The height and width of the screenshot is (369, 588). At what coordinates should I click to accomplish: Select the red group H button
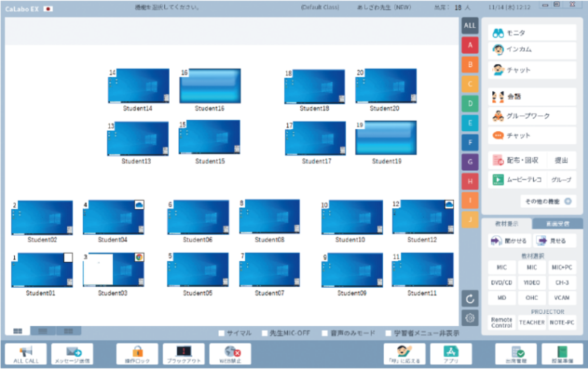pos(470,181)
